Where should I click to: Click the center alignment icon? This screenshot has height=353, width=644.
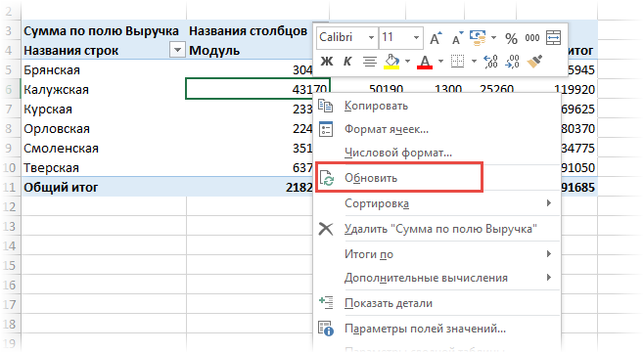[370, 62]
